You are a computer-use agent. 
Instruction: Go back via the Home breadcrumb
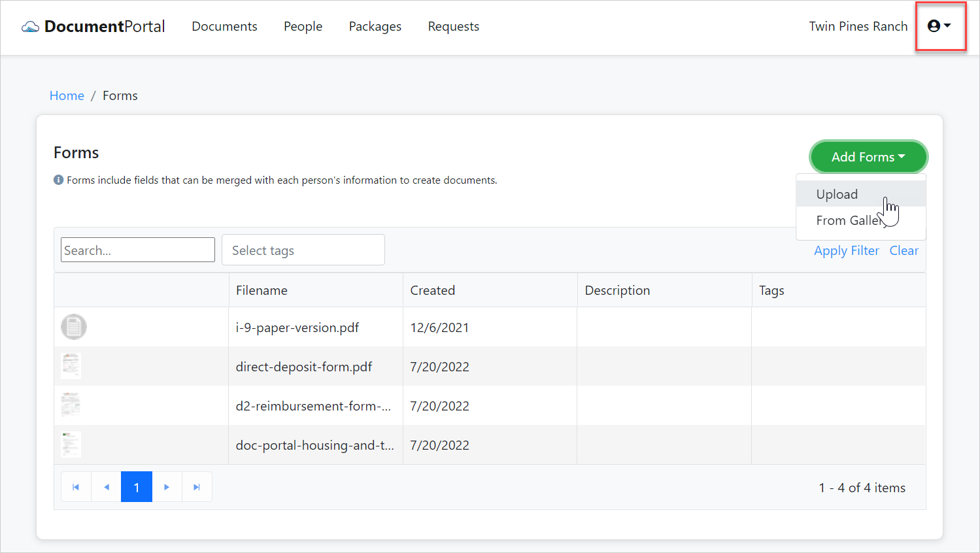(67, 95)
